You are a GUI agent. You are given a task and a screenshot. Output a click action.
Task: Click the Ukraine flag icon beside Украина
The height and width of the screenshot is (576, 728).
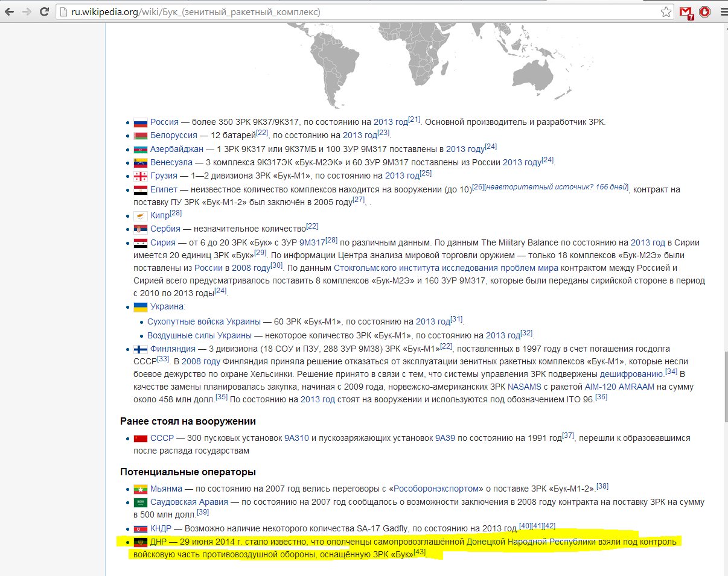pyautogui.click(x=140, y=308)
